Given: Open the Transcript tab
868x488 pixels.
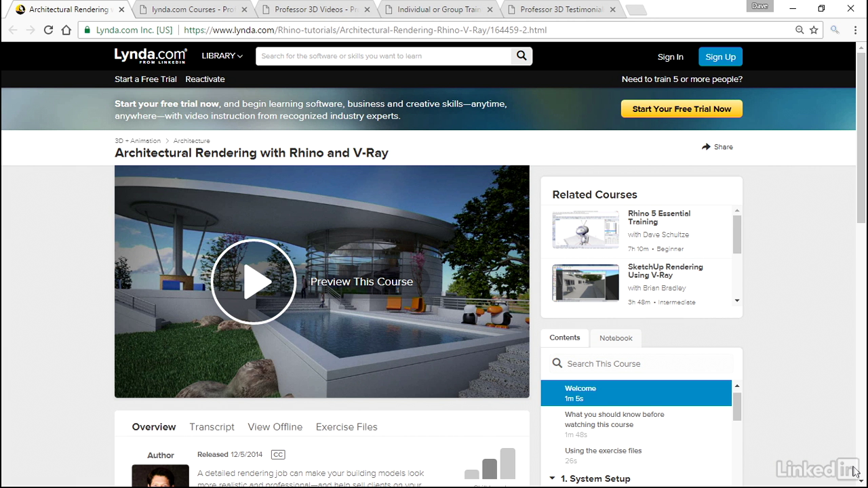Looking at the screenshot, I should (x=212, y=427).
